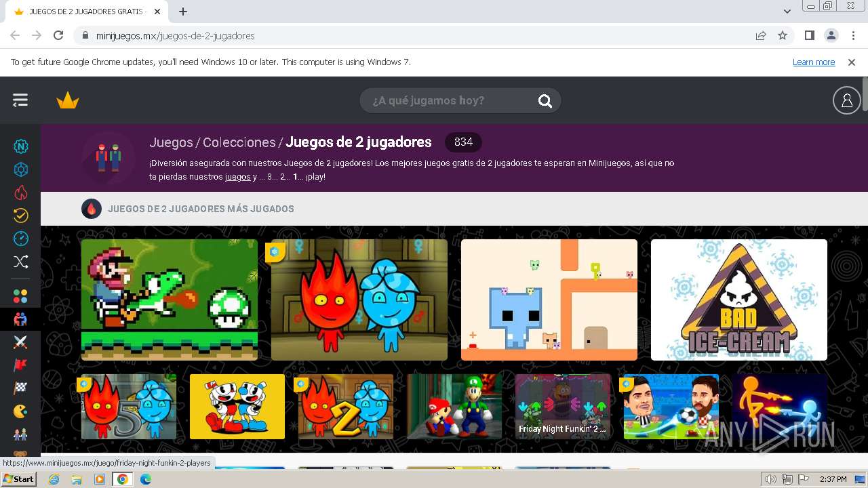Viewport: 868px width, 488px height.
Task: Go back to the previous page
Action: point(15,35)
